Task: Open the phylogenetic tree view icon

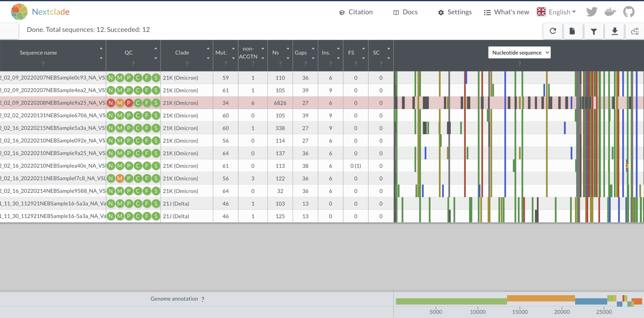Action: pos(635,31)
